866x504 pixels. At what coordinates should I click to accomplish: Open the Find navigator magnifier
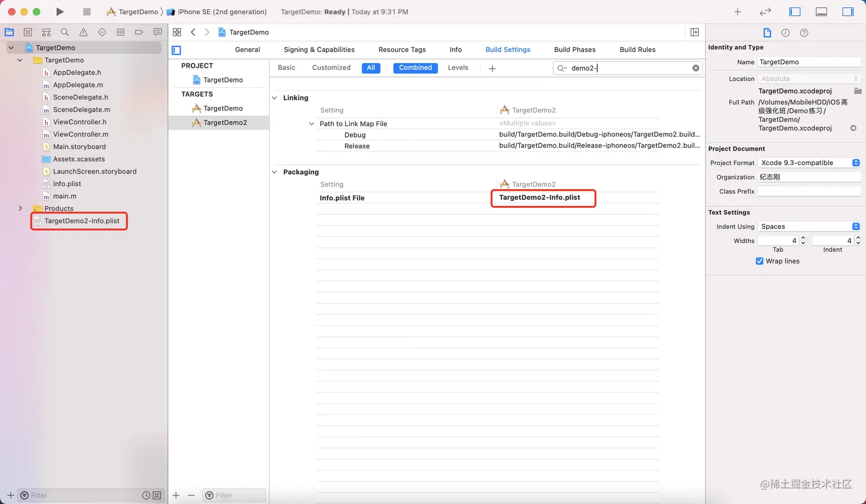pyautogui.click(x=65, y=32)
